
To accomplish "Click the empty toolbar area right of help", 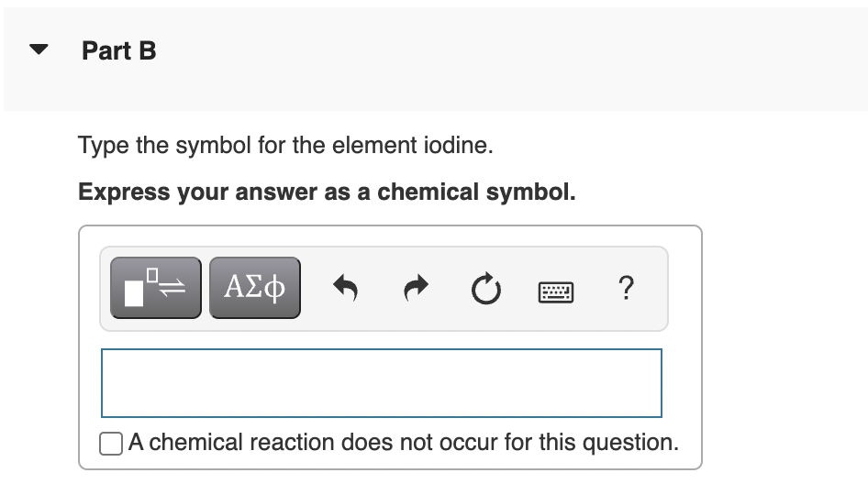I will 652,288.
